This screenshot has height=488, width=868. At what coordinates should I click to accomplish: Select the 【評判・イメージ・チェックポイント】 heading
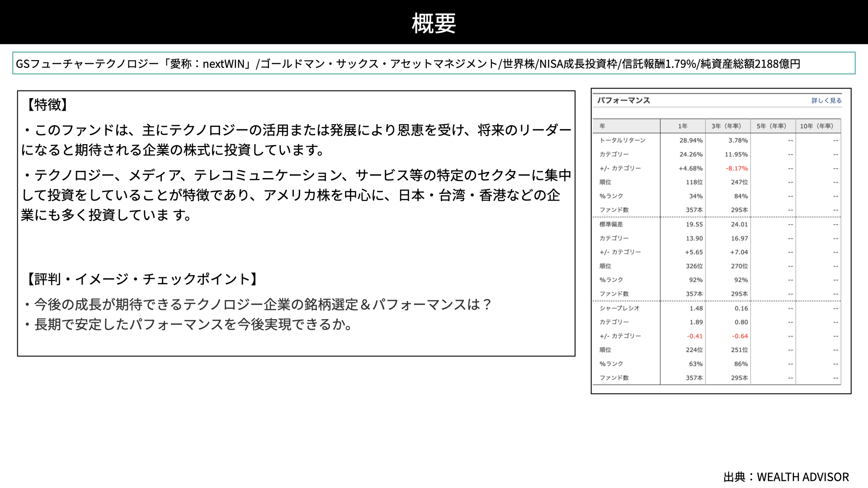pos(142,279)
